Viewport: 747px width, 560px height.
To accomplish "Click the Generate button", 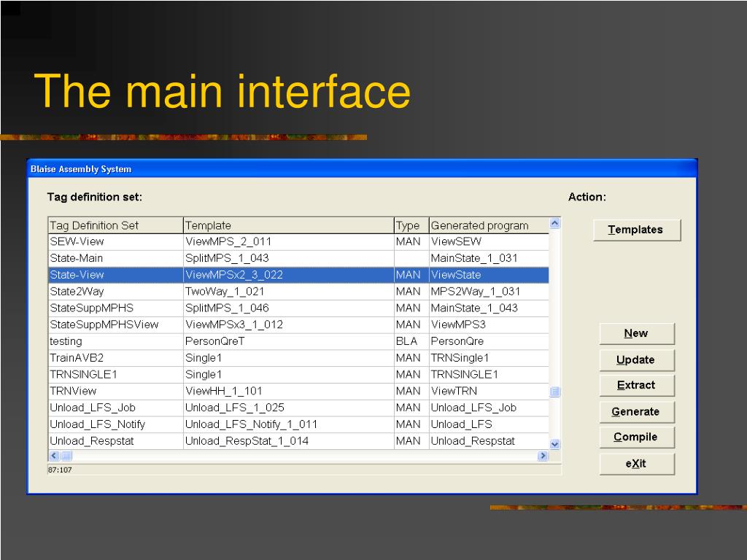I will tap(636, 411).
